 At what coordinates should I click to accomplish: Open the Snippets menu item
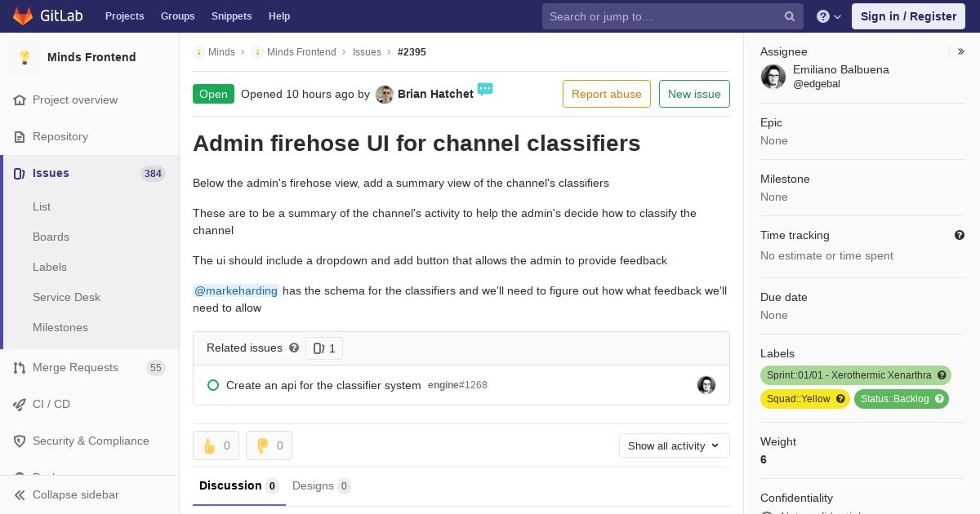(x=231, y=16)
